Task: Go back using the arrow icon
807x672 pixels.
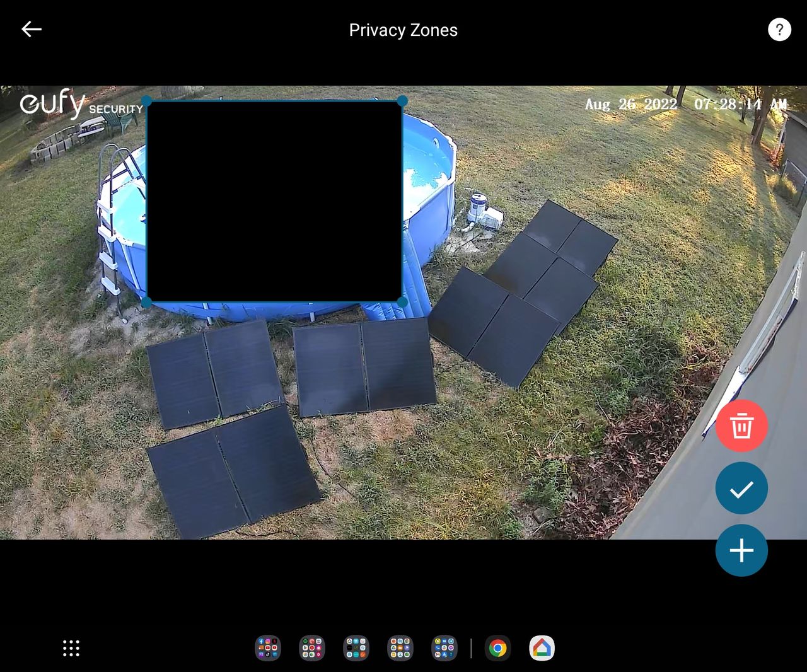Action: tap(32, 29)
